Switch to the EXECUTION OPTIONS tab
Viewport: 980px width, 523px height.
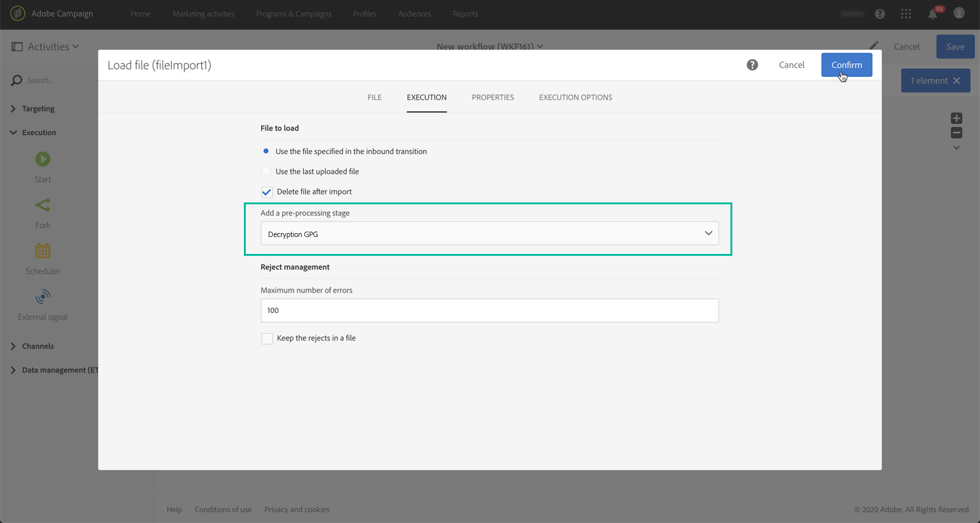[x=576, y=97]
